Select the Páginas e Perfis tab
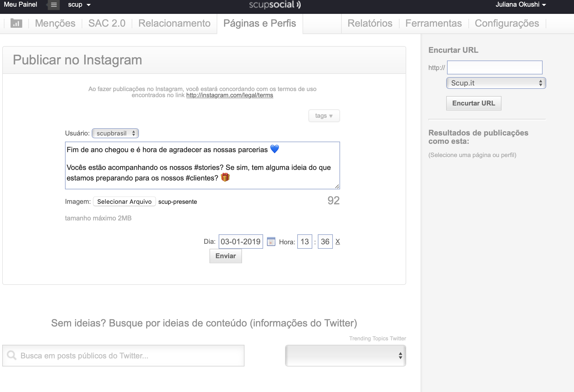Screen dimensions: 574x392 click(259, 23)
